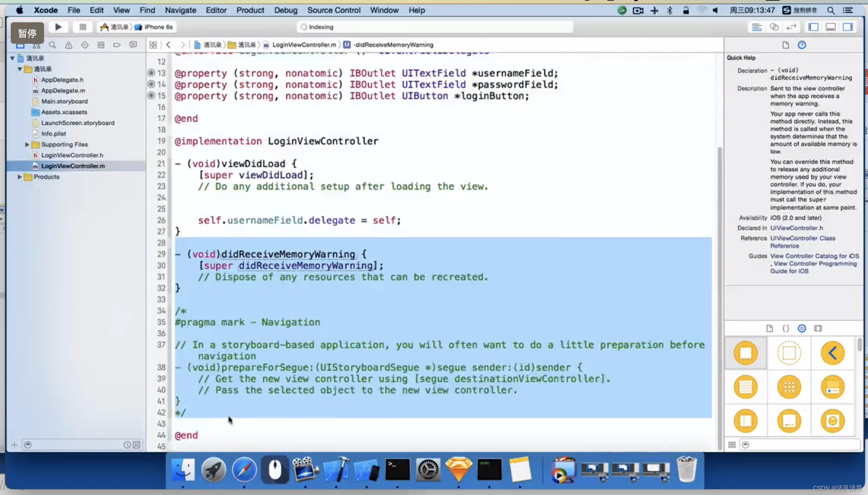Click the Assistant editor icon

tap(774, 27)
